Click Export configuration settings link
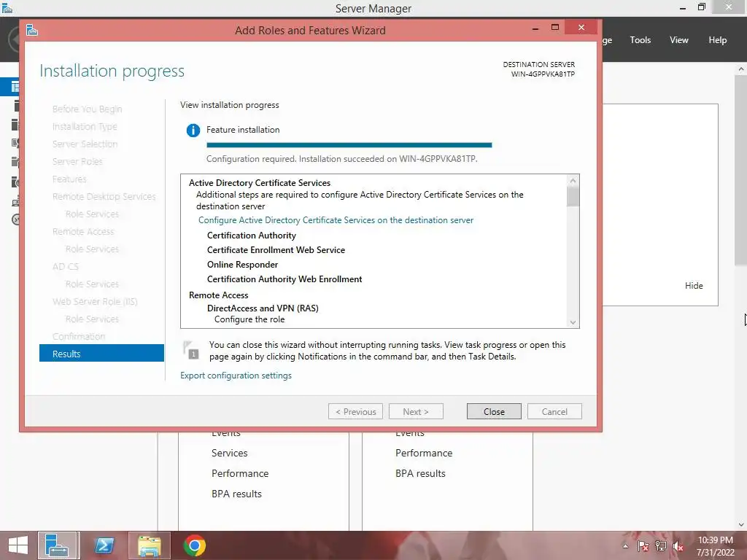 (x=236, y=376)
